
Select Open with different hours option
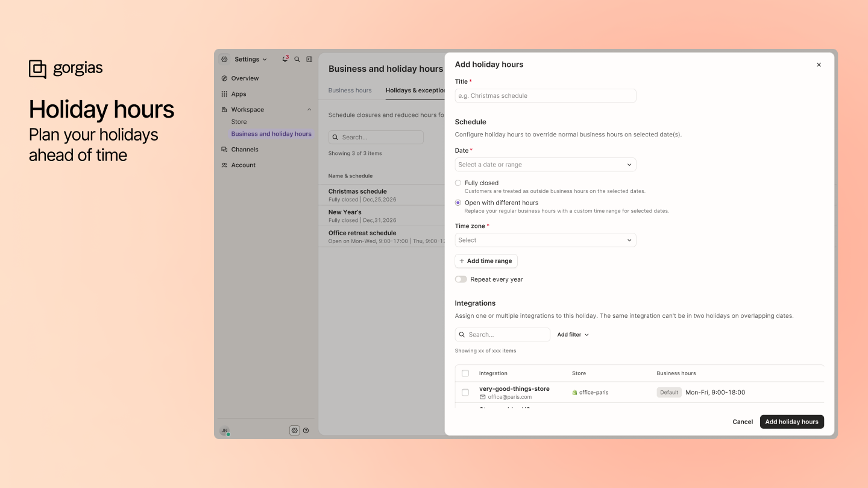click(x=458, y=203)
